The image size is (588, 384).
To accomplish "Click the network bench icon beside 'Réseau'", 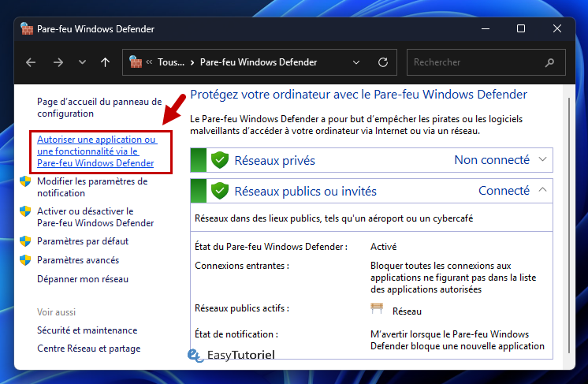I will point(377,308).
